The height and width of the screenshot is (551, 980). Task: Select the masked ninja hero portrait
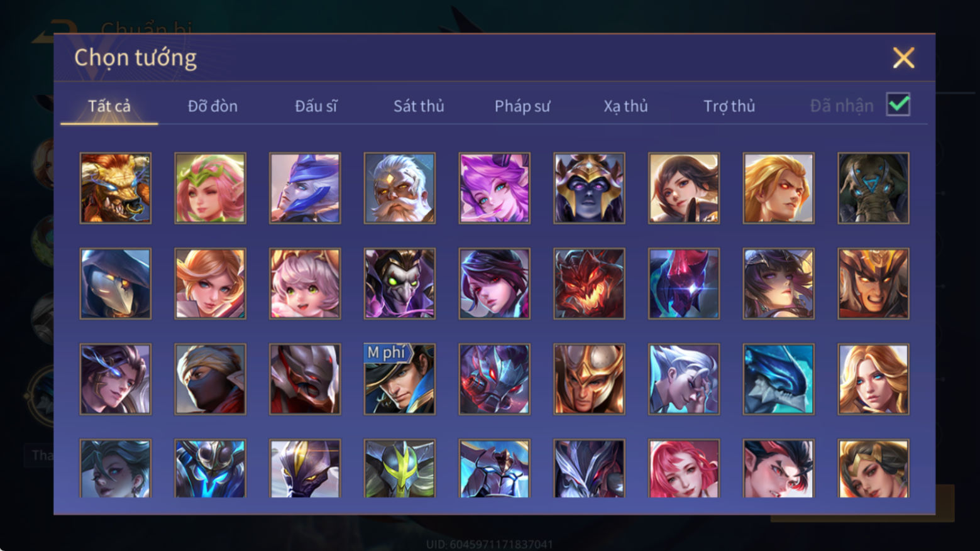click(x=211, y=379)
